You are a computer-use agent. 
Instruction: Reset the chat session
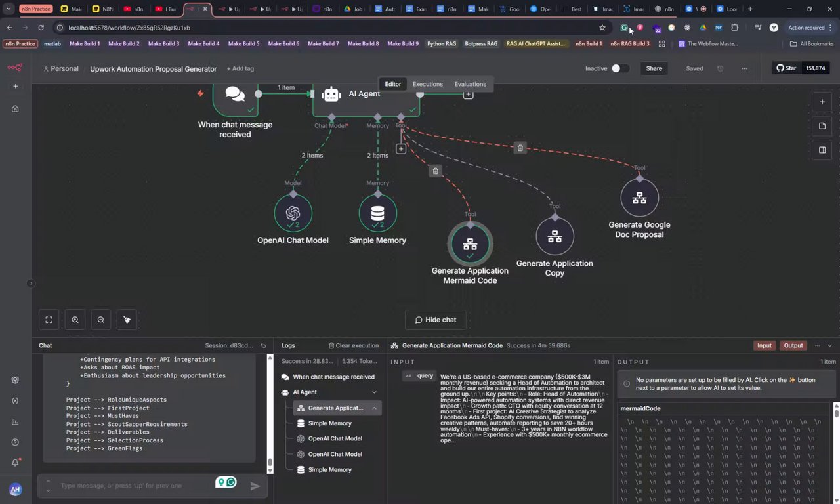(x=263, y=345)
